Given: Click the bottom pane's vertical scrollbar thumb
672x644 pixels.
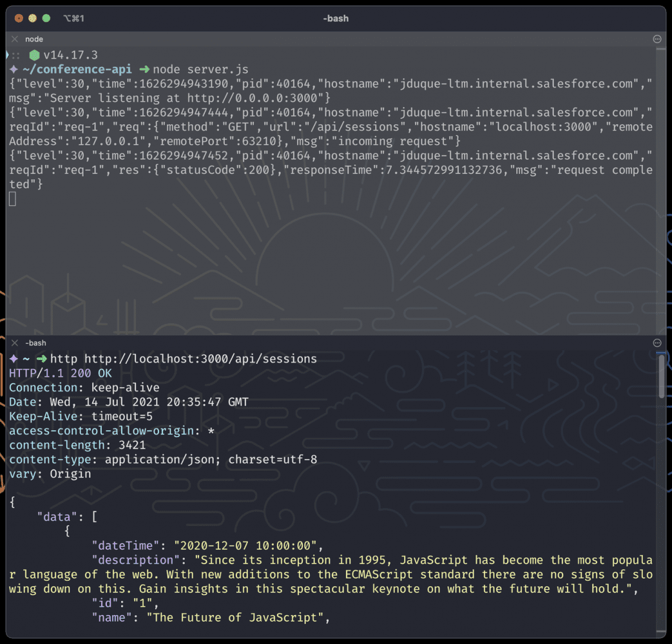Looking at the screenshot, I should [x=661, y=376].
